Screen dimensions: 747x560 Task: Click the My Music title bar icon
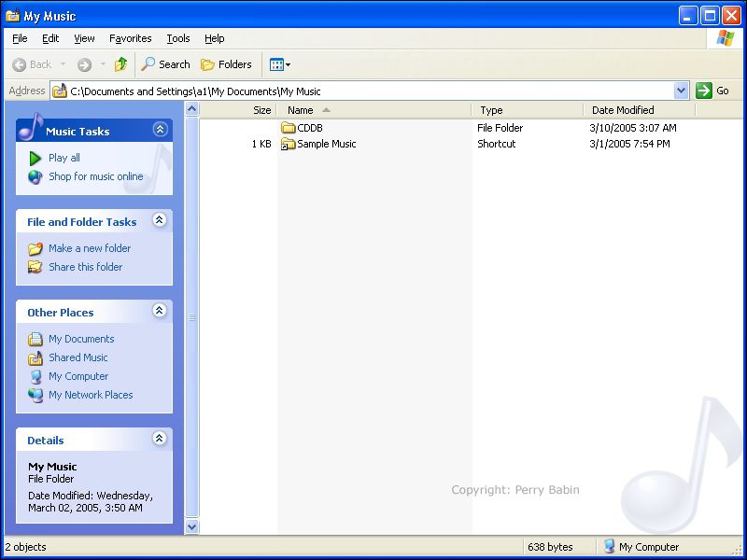(x=13, y=16)
